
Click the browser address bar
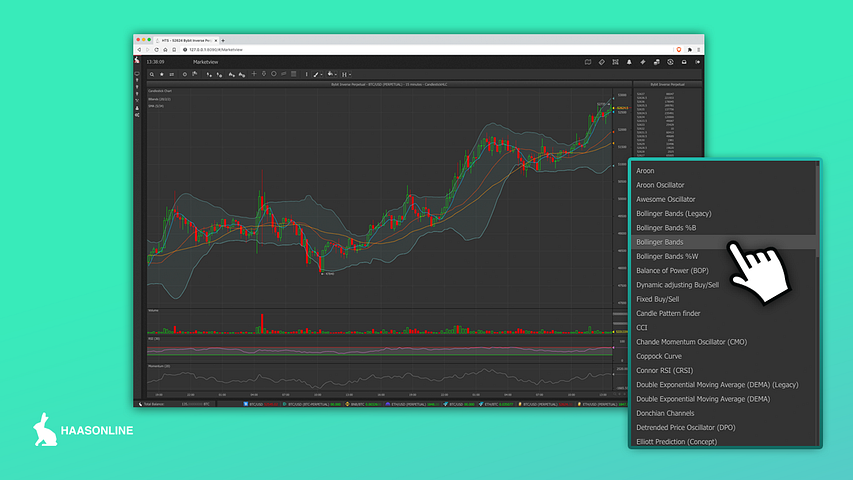point(427,50)
